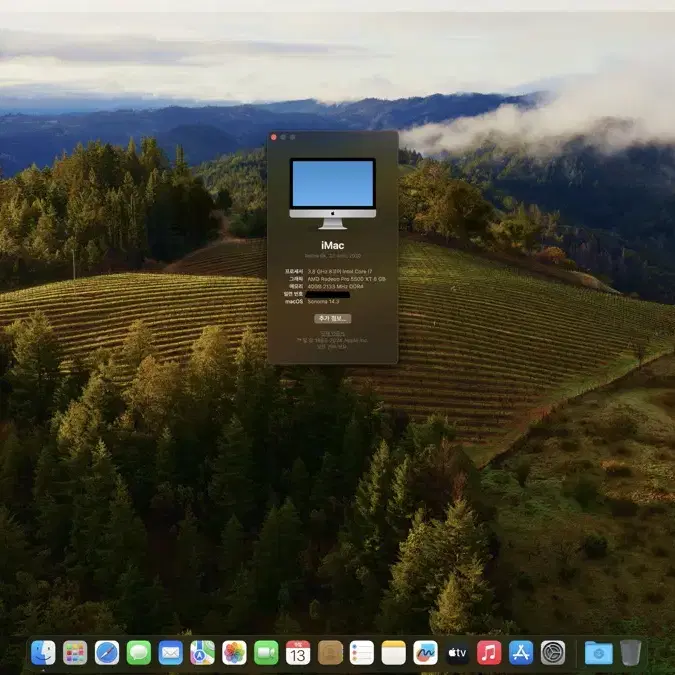Open the Notes app

393,653
